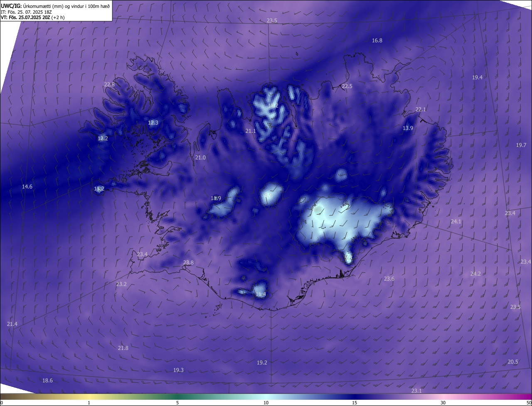The height and width of the screenshot is (406, 532).
Task: Click the 18.6 value label
Action: 47,380
